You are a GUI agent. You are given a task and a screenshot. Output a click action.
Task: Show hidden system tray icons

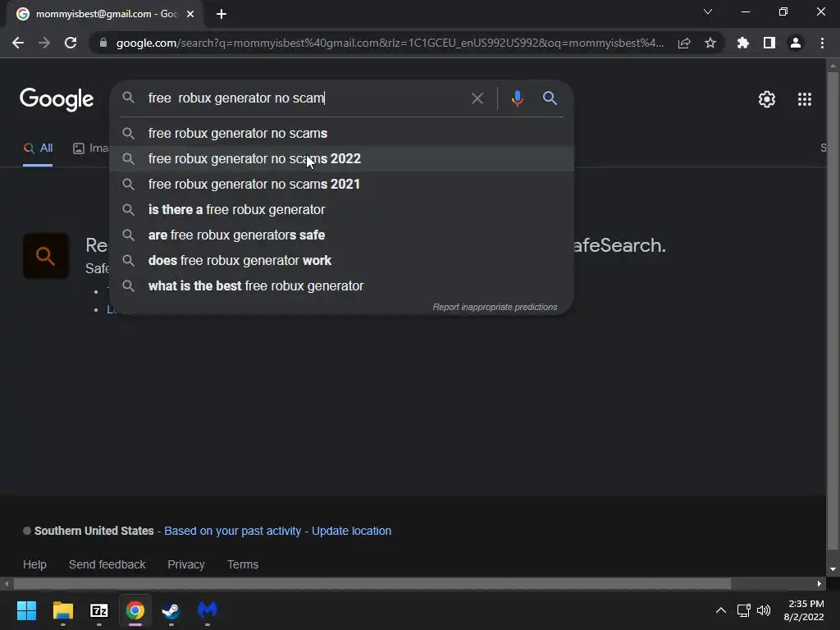[x=721, y=610]
